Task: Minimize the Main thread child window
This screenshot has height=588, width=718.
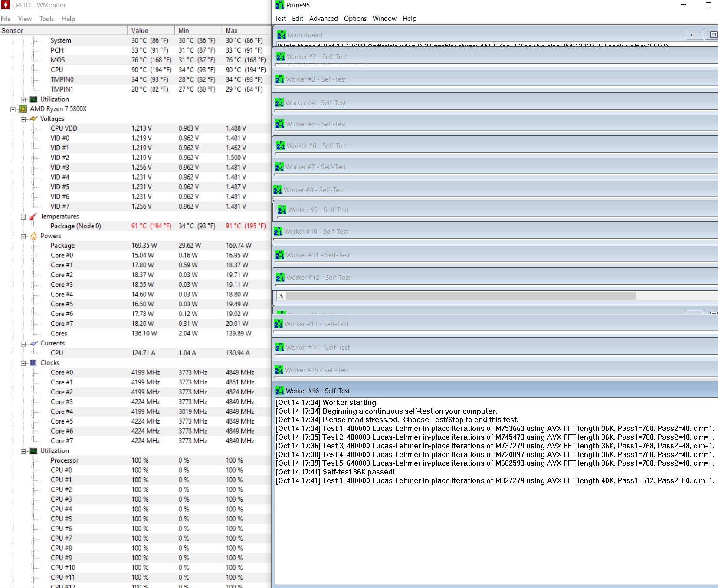Action: 695,35
